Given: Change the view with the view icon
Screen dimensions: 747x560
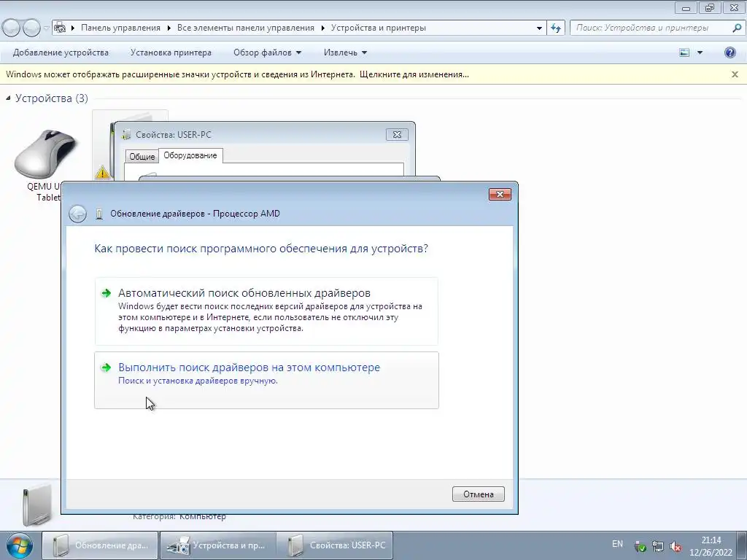Looking at the screenshot, I should 684,52.
